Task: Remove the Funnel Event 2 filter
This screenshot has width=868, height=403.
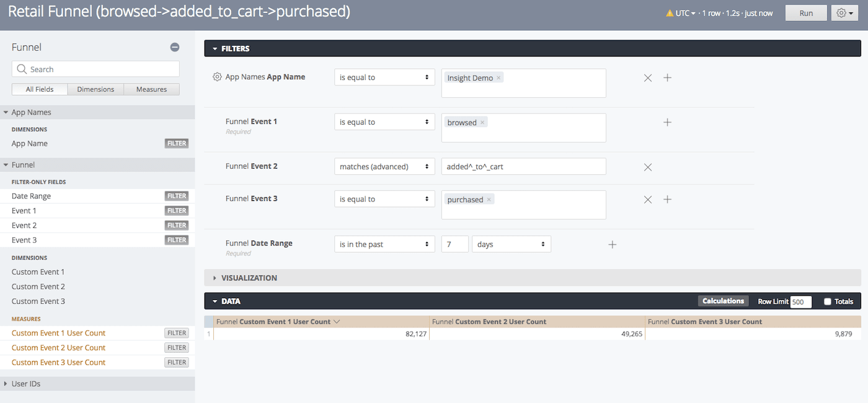Action: coord(647,167)
